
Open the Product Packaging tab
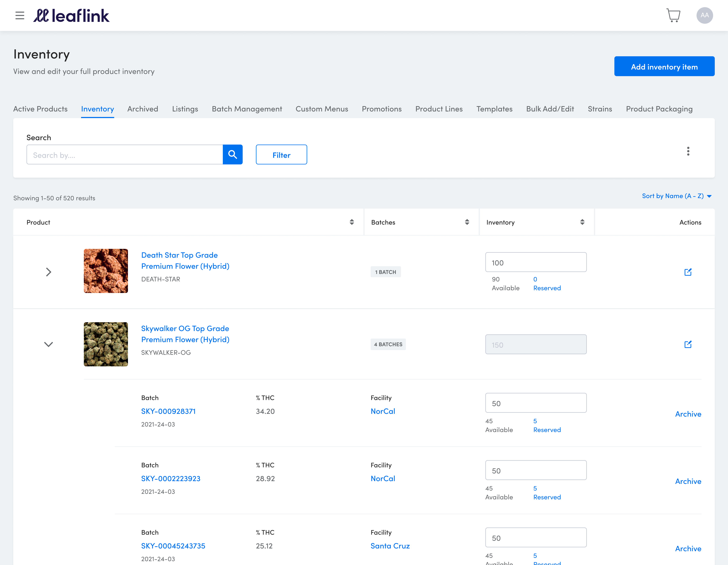pyautogui.click(x=659, y=109)
